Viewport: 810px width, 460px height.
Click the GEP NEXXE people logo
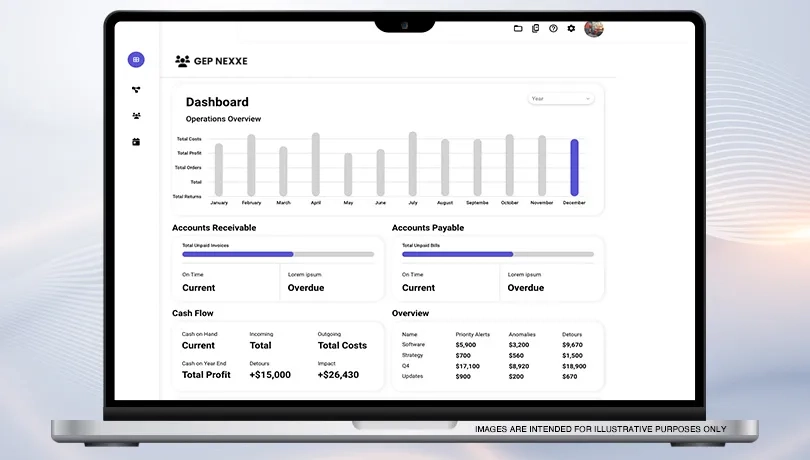coord(183,61)
